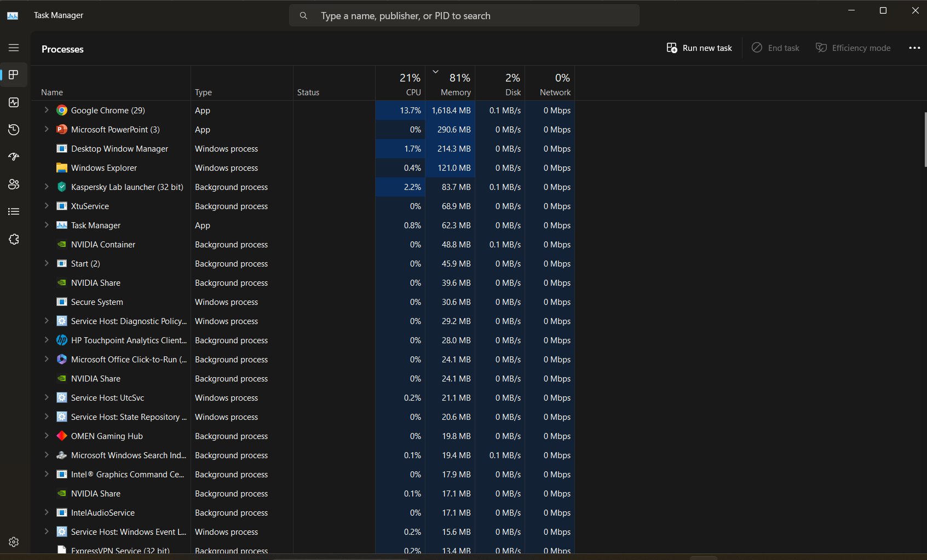Open the App history page icon
The image size is (927, 560).
(x=14, y=130)
